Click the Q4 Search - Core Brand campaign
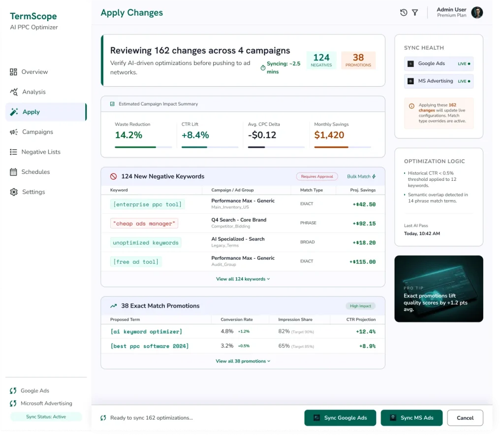The width and height of the screenshot is (504, 439). (x=239, y=220)
